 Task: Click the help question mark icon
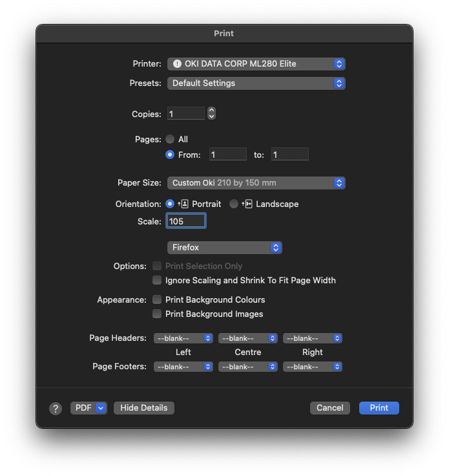pos(56,409)
